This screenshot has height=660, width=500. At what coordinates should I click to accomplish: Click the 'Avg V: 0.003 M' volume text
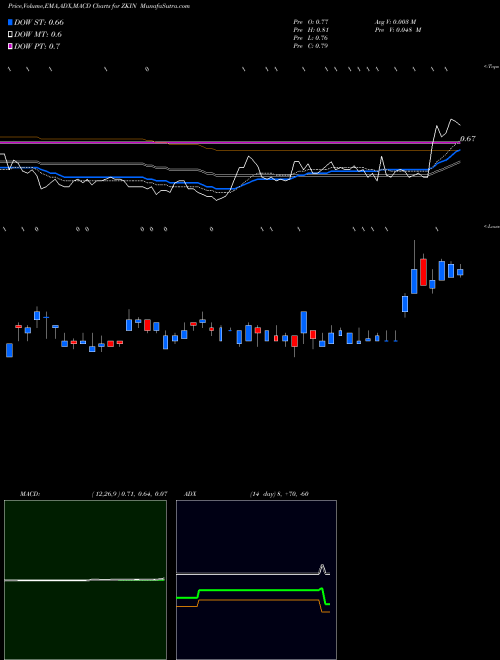[397, 21]
